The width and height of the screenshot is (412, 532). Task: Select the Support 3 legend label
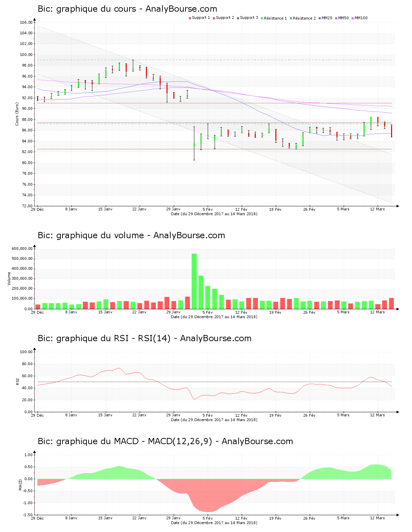point(249,18)
